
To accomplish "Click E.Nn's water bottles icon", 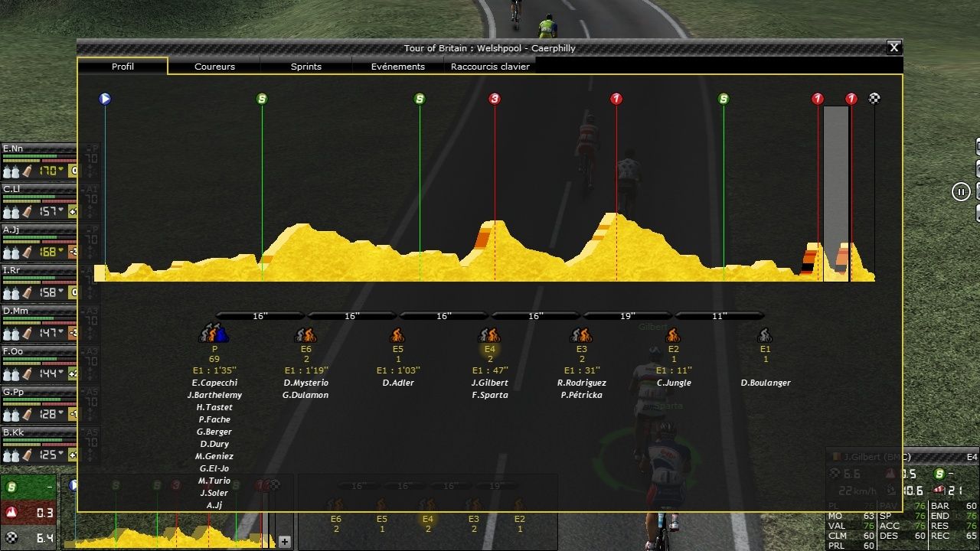I will 11,171.
